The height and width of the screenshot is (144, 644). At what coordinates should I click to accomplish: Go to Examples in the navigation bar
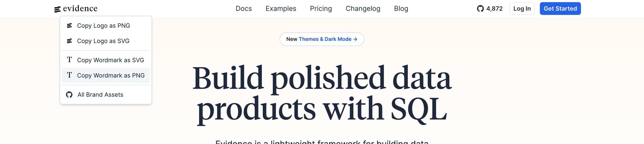281,9
